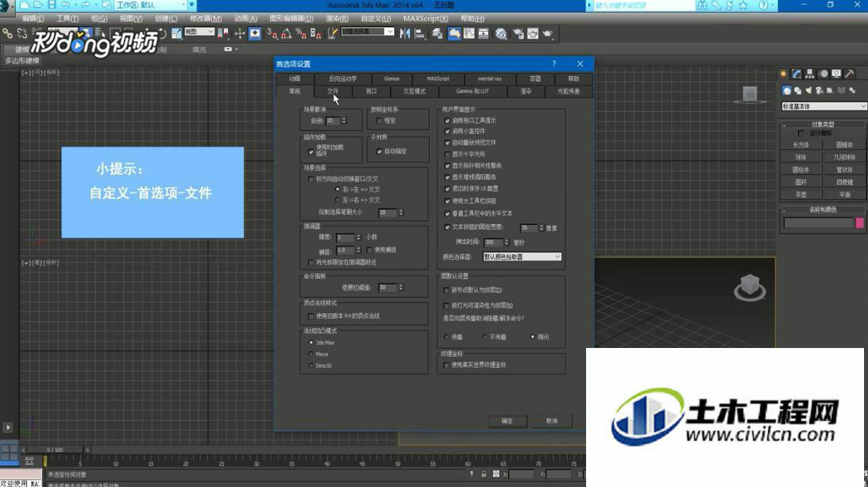Toggle the Percent Snap icon
The width and height of the screenshot is (868, 487).
[301, 34]
